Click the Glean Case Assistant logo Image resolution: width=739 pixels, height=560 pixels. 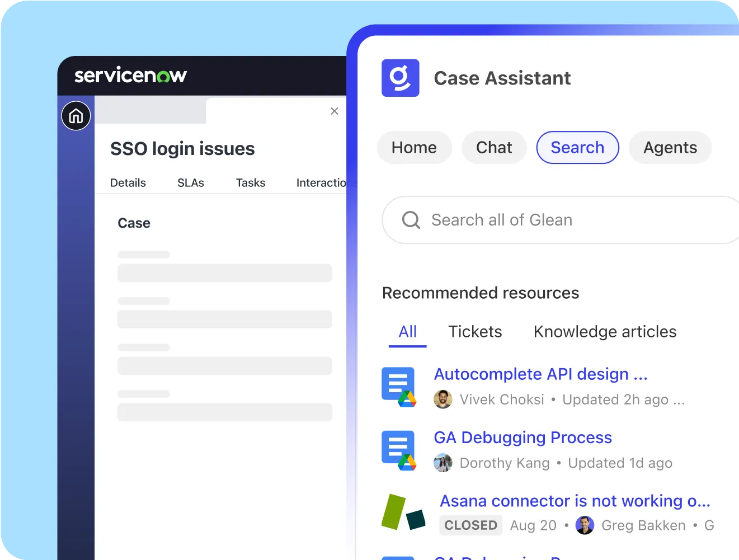click(401, 78)
